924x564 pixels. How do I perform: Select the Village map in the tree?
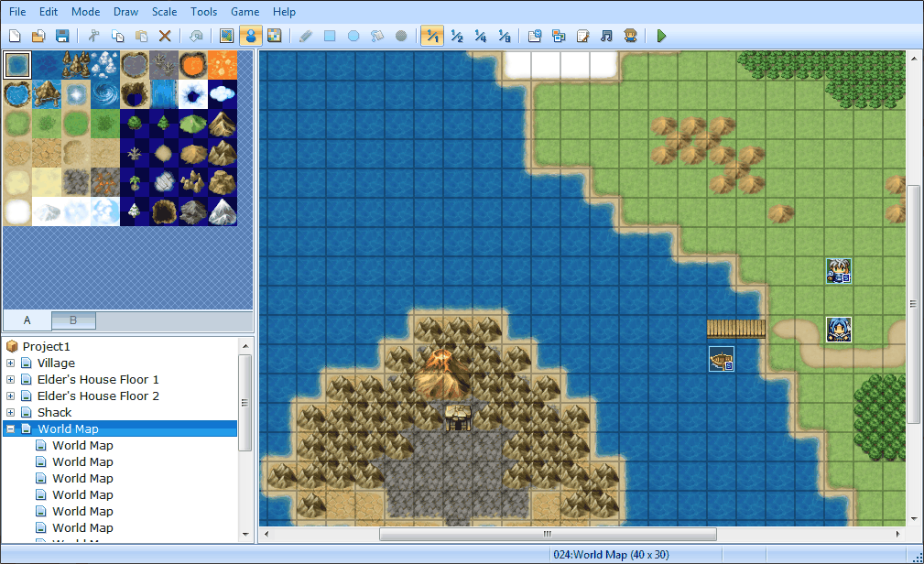[56, 363]
